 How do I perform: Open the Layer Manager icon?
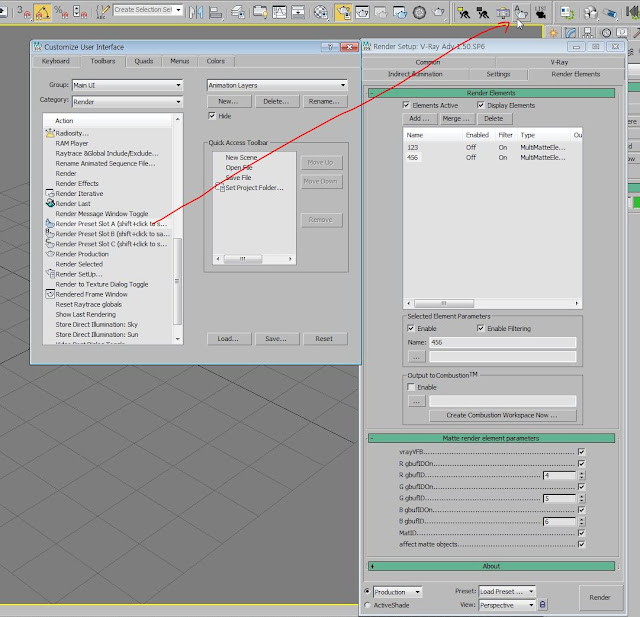click(x=238, y=12)
